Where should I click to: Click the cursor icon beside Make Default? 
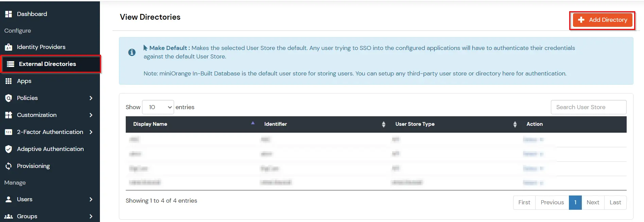point(145,48)
